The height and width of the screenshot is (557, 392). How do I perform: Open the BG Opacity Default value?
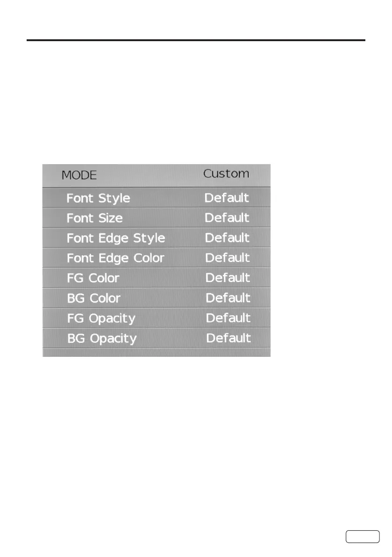coord(228,338)
